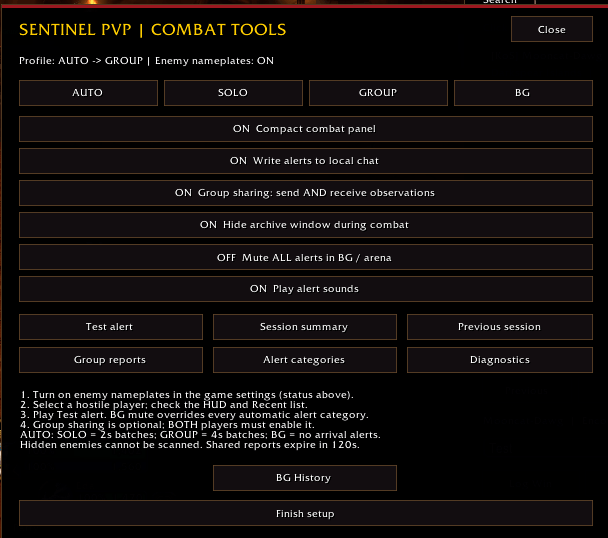Click the Sentinel PVP Combat Tools title
Screen dimensions: 608x538
[x=153, y=30]
